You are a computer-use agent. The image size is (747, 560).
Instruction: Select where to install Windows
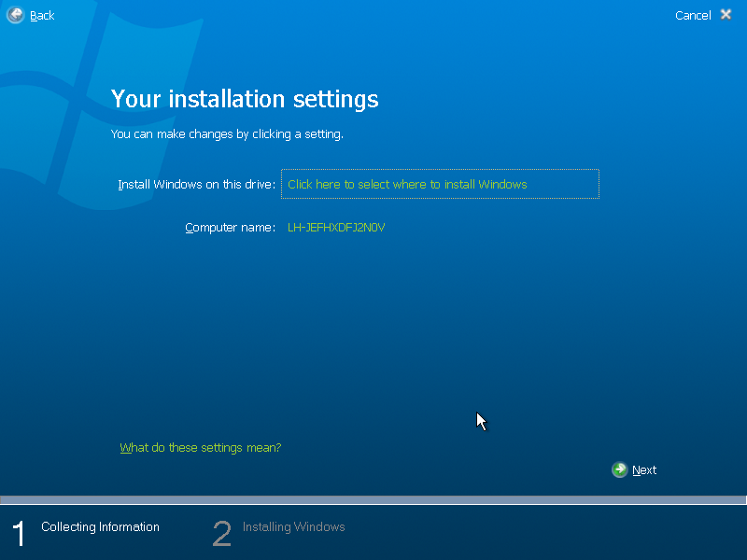click(x=440, y=184)
